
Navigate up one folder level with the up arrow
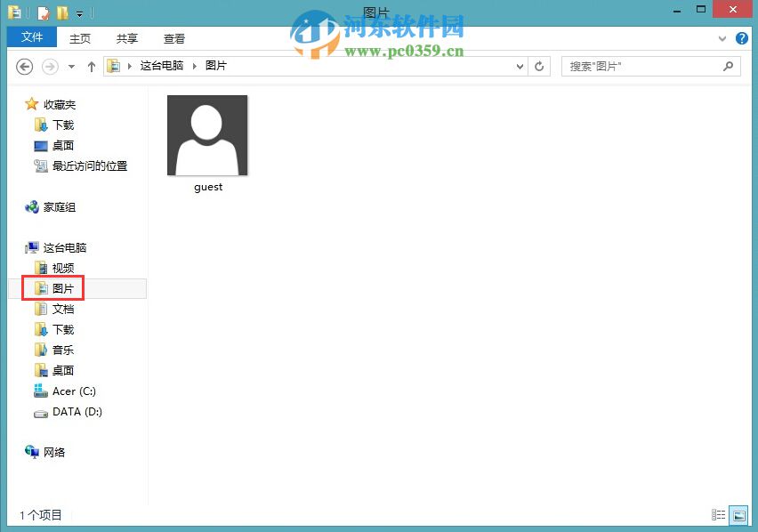point(92,66)
